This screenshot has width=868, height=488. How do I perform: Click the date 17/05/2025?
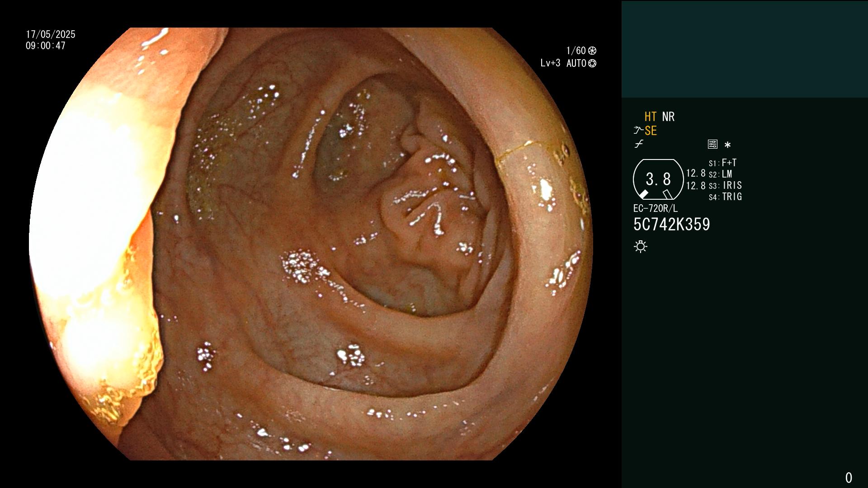click(51, 34)
